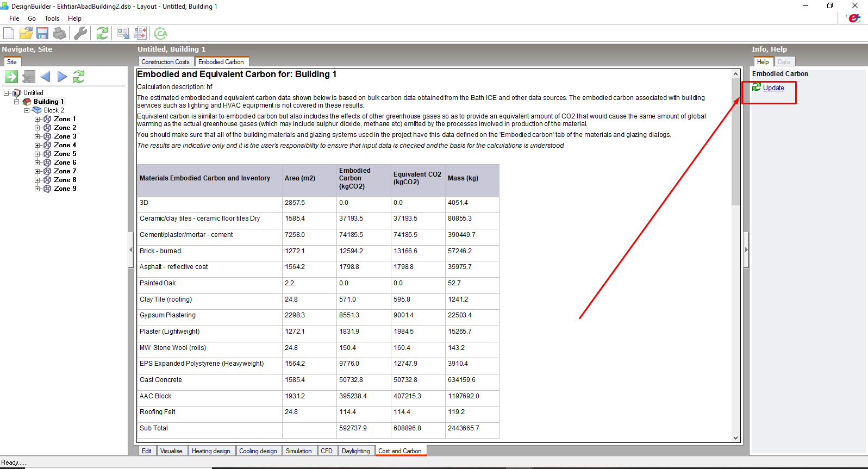Click the scroll down arrow of report
This screenshot has width=868, height=469.
tap(735, 437)
